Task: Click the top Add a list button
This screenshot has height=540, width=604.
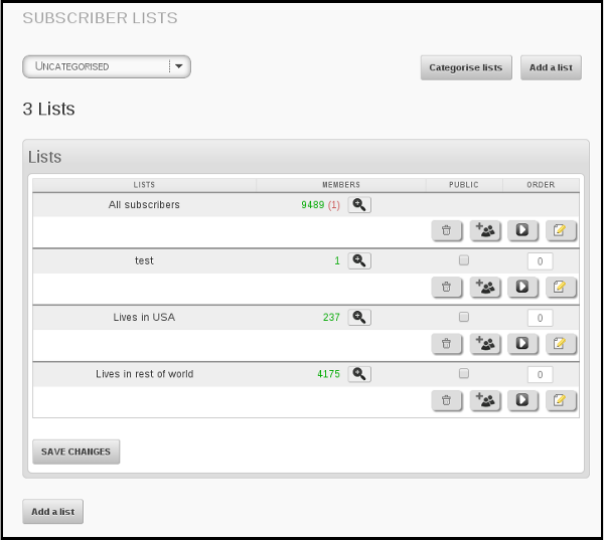Action: [x=551, y=67]
